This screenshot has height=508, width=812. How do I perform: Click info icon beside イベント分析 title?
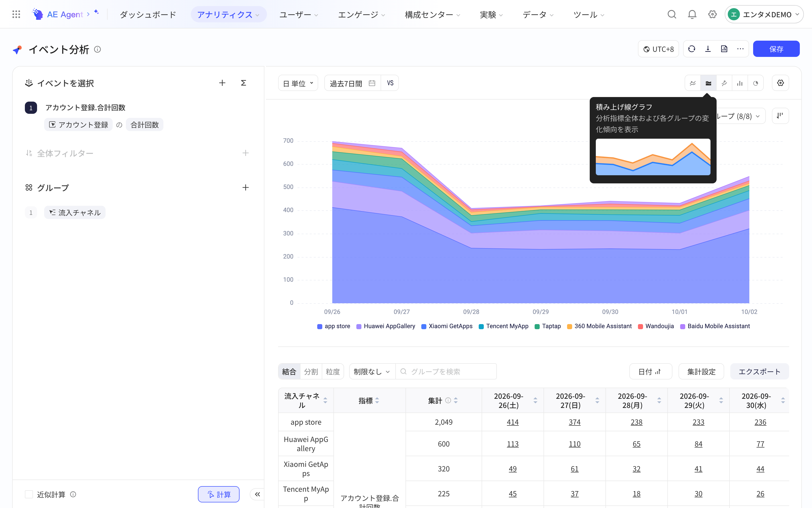(x=97, y=49)
